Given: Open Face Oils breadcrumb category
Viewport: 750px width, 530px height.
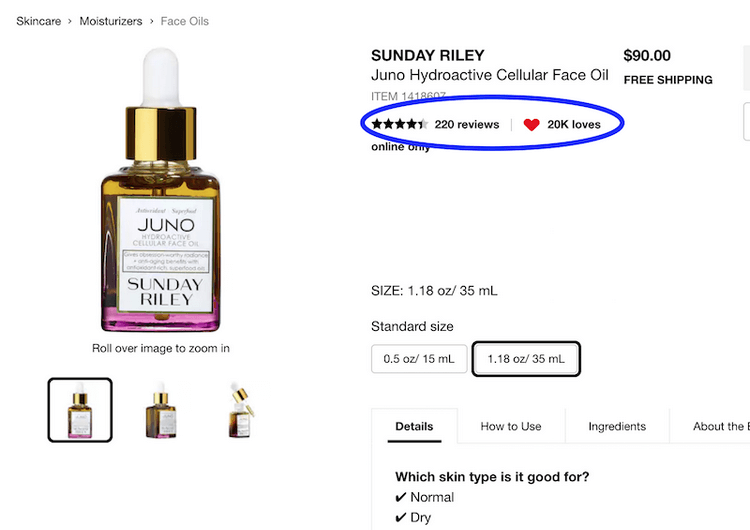Looking at the screenshot, I should click(x=184, y=21).
